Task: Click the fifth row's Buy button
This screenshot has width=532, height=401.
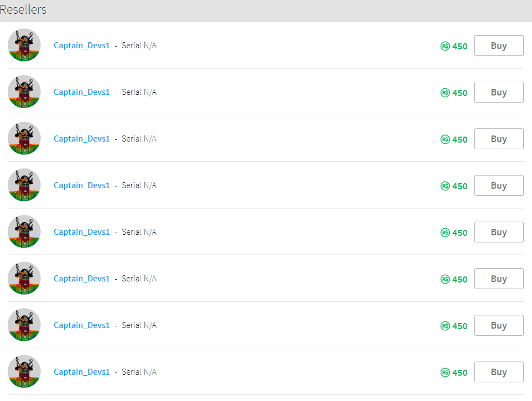Action: (x=499, y=232)
